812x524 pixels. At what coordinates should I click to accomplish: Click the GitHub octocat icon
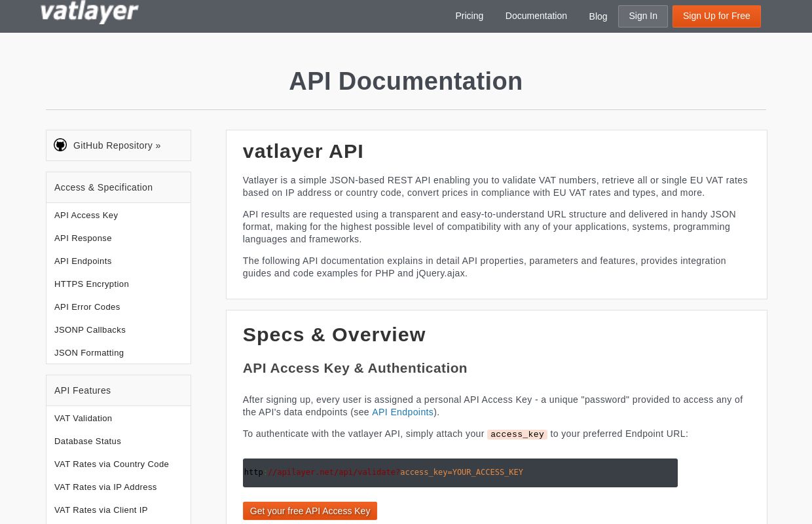pos(60,145)
